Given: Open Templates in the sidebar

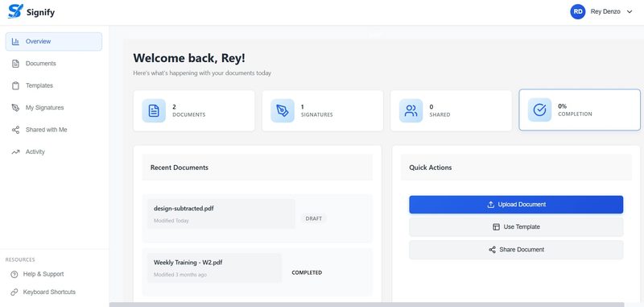Looking at the screenshot, I should (x=54, y=86).
